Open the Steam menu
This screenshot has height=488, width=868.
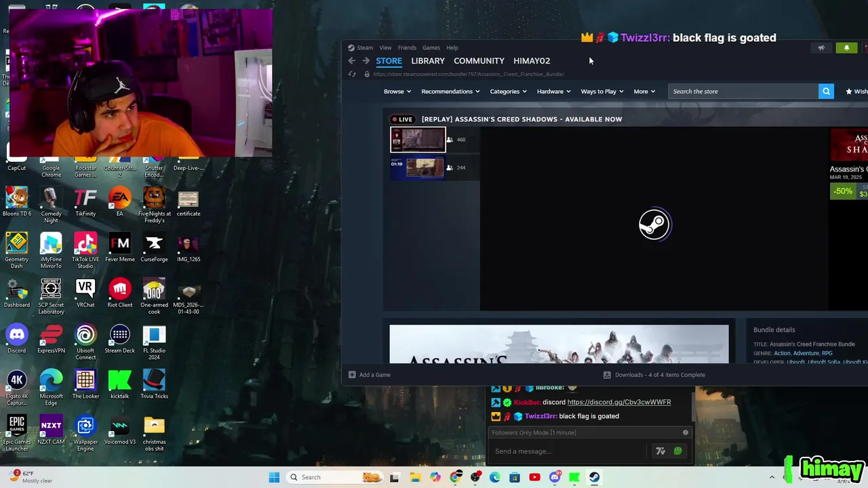click(x=365, y=47)
